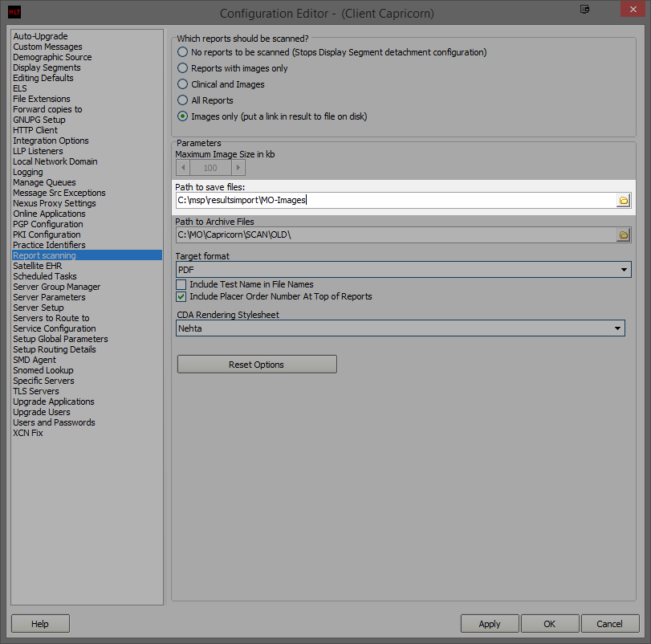Click the Maximum Image Size value field
The width and height of the screenshot is (651, 644).
(x=210, y=168)
